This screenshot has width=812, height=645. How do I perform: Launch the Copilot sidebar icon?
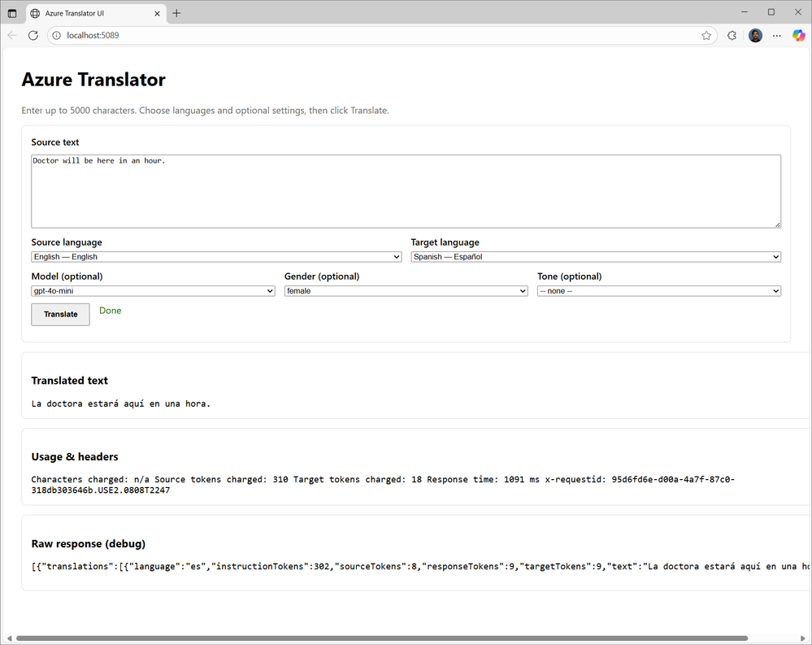click(x=798, y=35)
